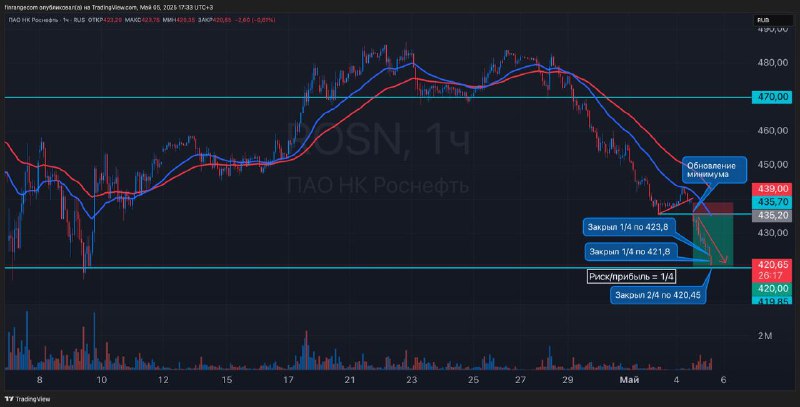Click the 430,00 price axis label

coord(772,233)
